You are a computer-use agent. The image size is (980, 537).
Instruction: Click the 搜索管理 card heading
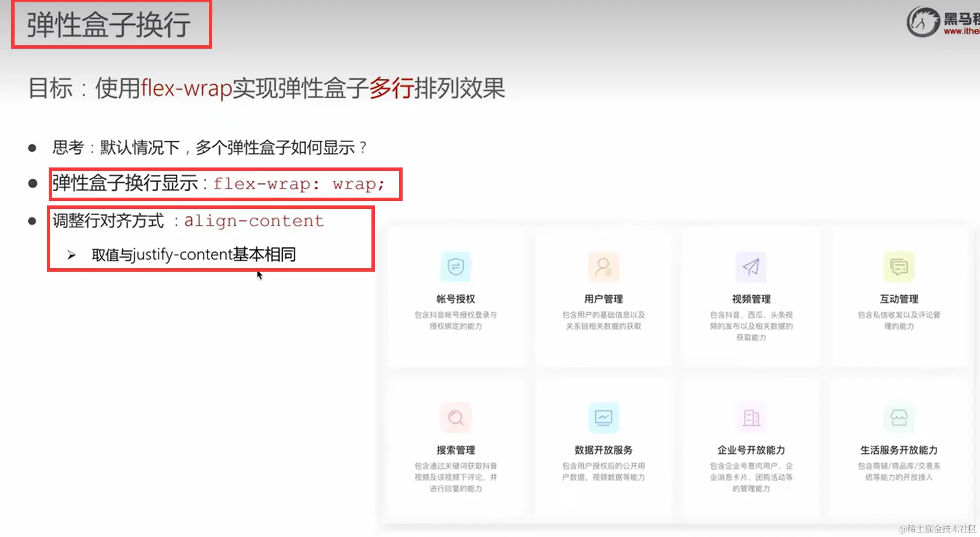point(455,450)
